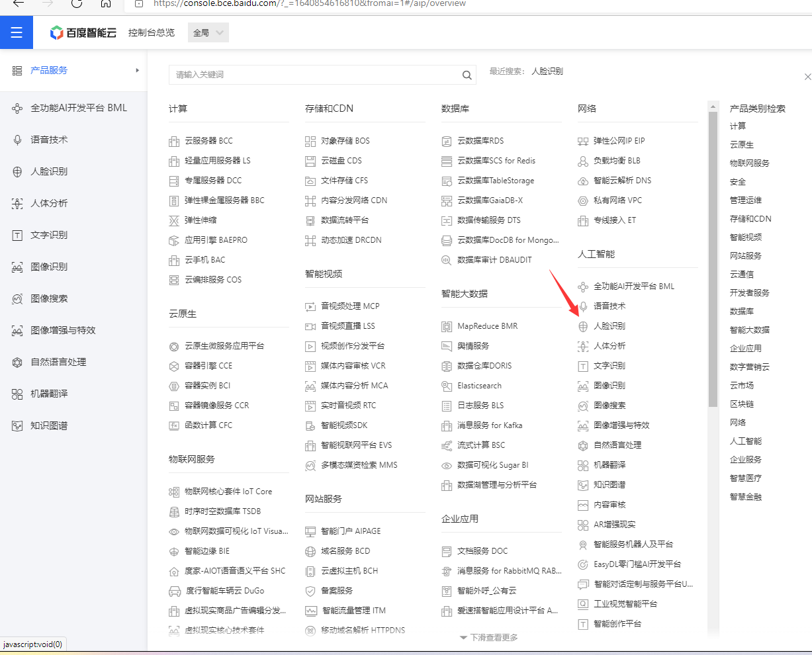Click the browser address bar URL

310,3
